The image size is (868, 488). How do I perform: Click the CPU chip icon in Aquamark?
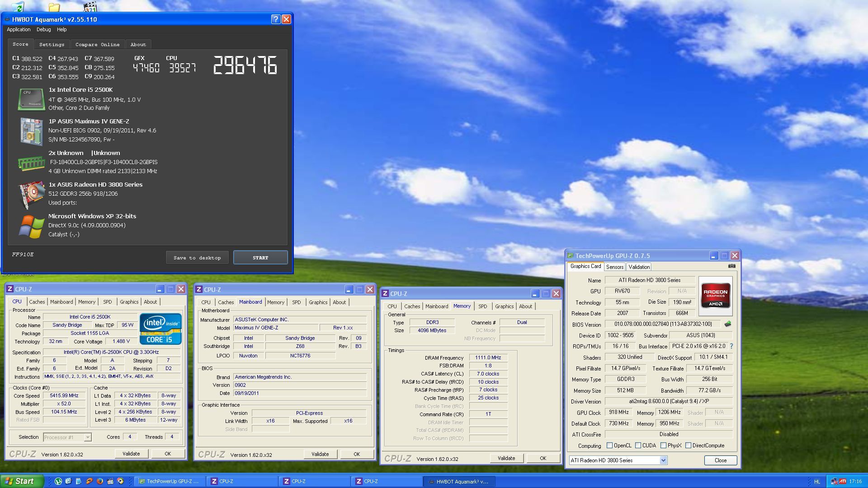31,99
